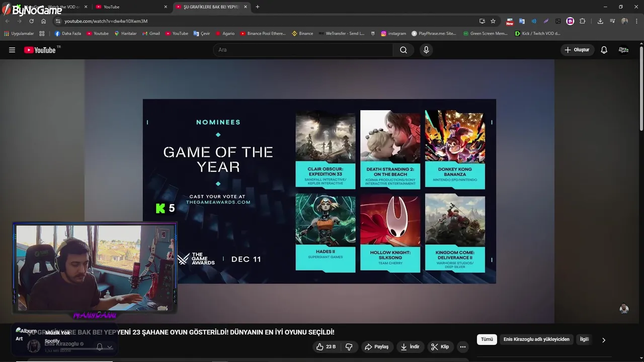
Task: Open the Uygulamalar apps bookmark
Action: click(x=19, y=34)
